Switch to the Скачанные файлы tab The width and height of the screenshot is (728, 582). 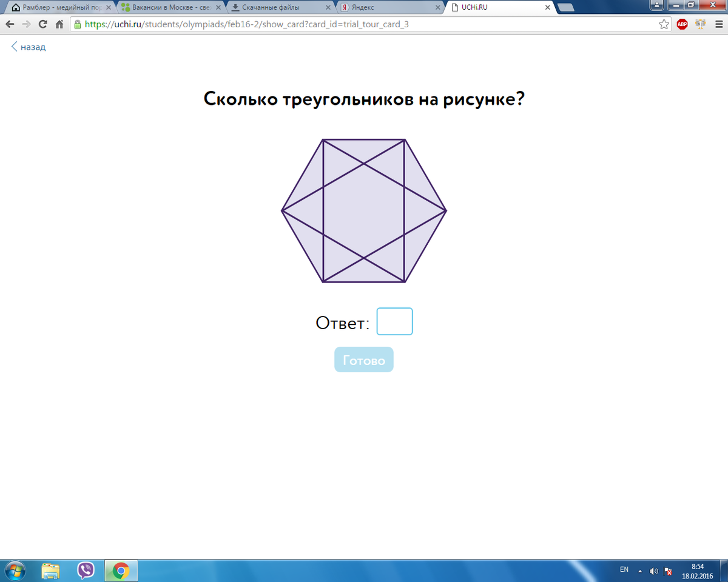[276, 7]
